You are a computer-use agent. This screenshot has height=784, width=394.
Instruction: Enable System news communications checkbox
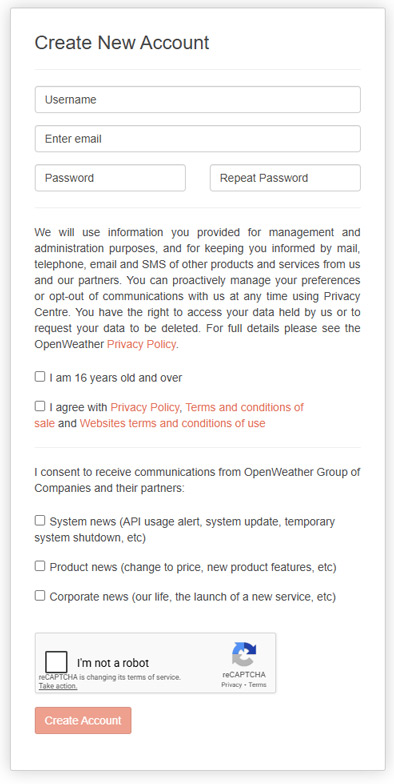(40, 520)
